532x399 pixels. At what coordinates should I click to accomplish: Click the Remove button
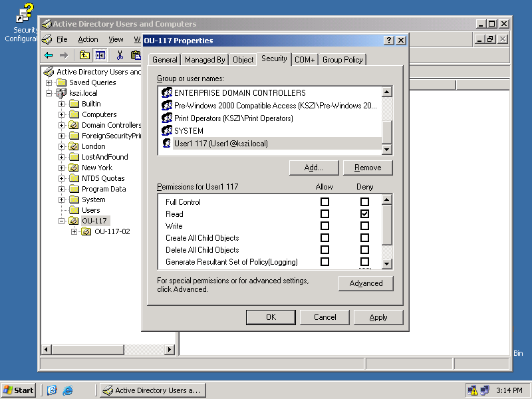coord(368,168)
